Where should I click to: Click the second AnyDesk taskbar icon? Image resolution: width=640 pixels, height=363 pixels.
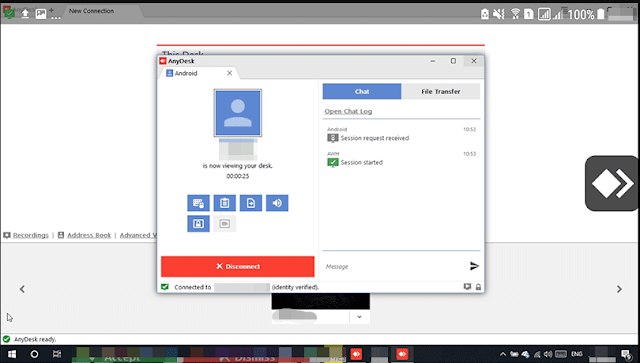(402, 354)
